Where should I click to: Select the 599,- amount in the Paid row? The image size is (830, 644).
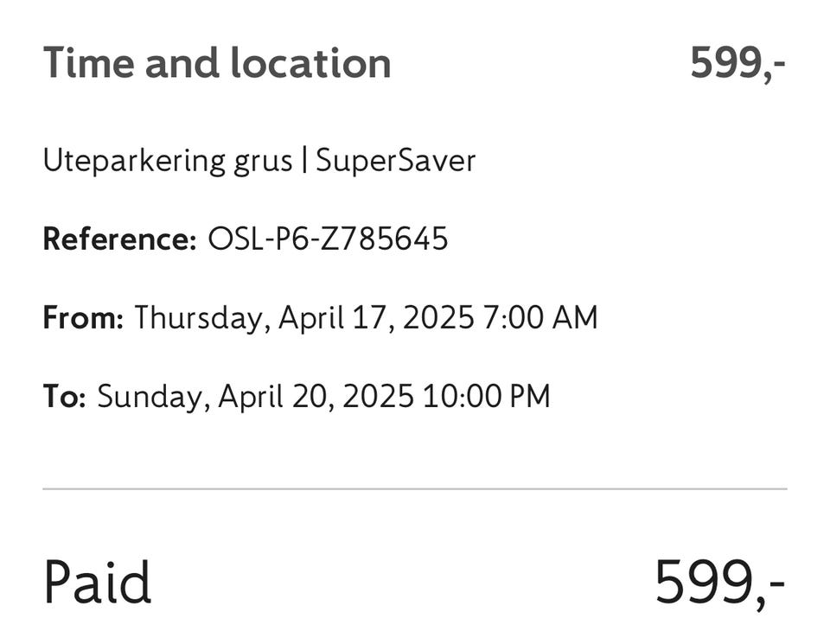(719, 583)
